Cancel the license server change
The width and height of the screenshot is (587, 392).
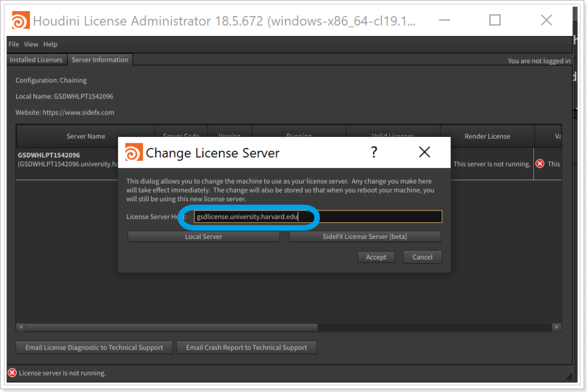[x=422, y=257]
